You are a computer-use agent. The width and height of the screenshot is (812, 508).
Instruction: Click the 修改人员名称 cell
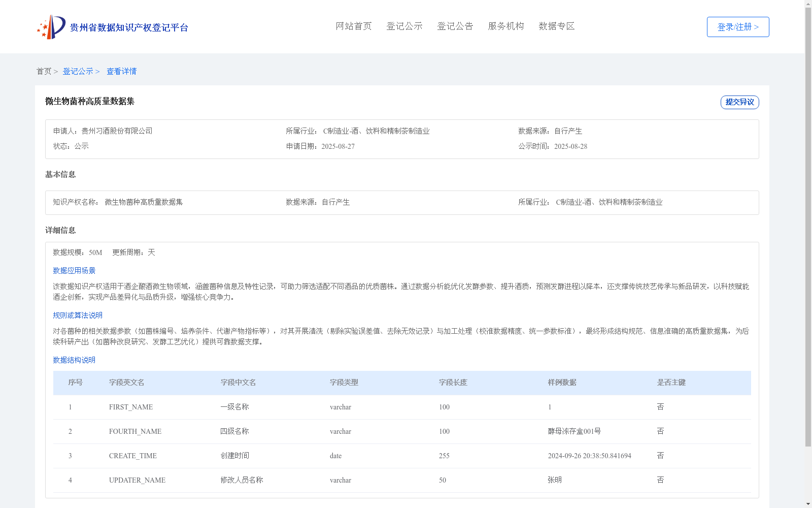pyautogui.click(x=242, y=480)
